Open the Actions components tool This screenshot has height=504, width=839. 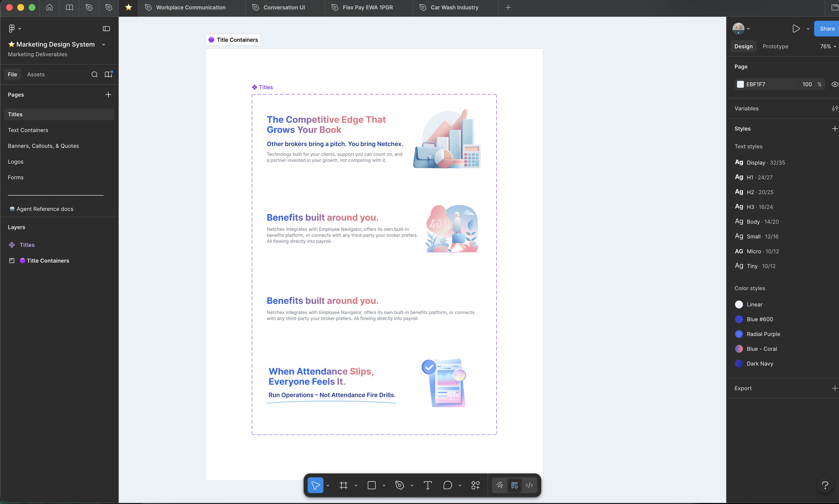tap(475, 485)
